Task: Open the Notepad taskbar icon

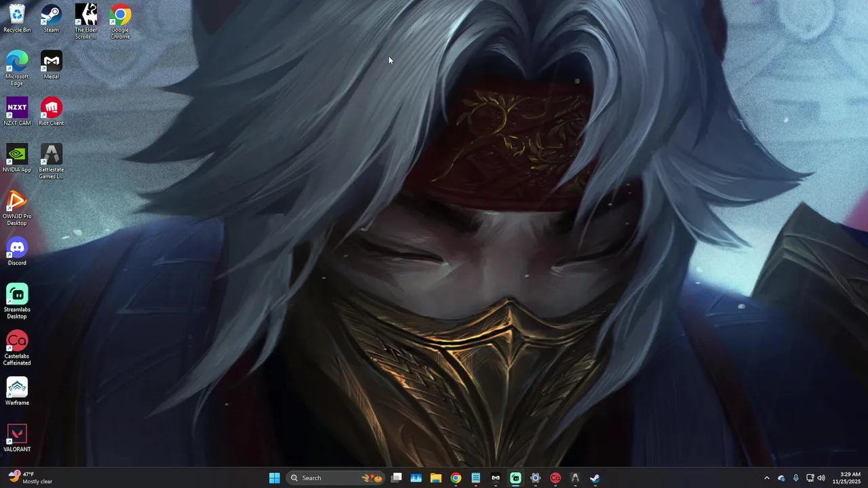Action: [476, 478]
